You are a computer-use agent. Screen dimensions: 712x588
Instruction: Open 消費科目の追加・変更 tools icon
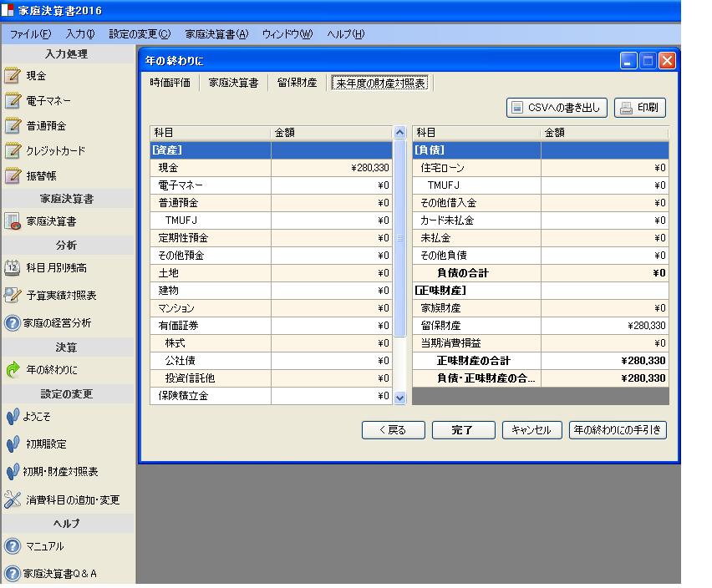13,500
